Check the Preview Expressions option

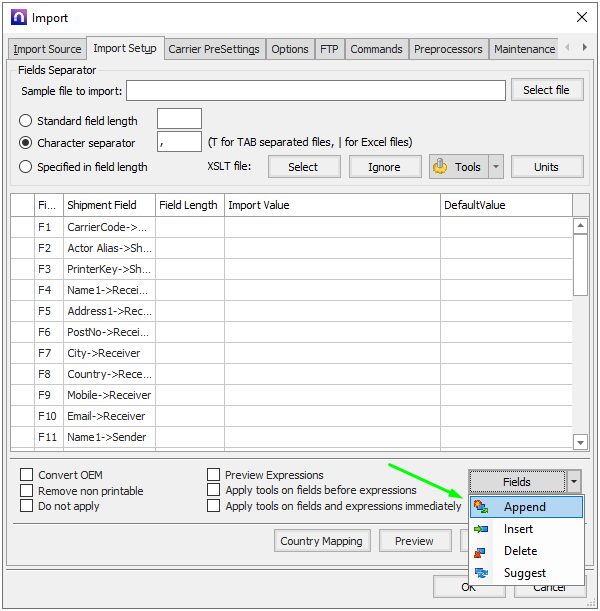pos(214,476)
